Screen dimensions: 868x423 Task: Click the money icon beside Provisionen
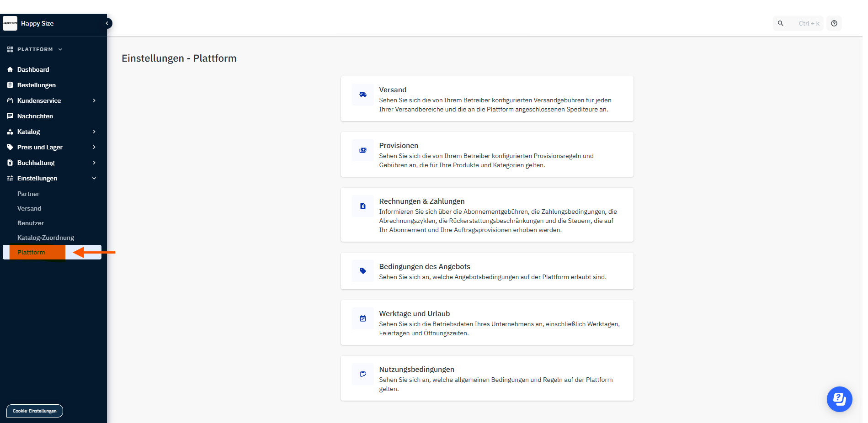pyautogui.click(x=362, y=150)
